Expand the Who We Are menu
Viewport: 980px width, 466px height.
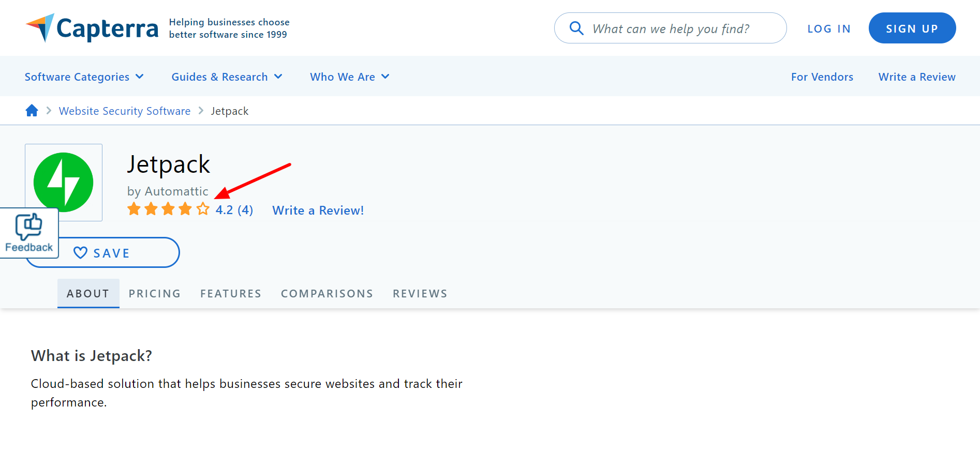pyautogui.click(x=350, y=77)
